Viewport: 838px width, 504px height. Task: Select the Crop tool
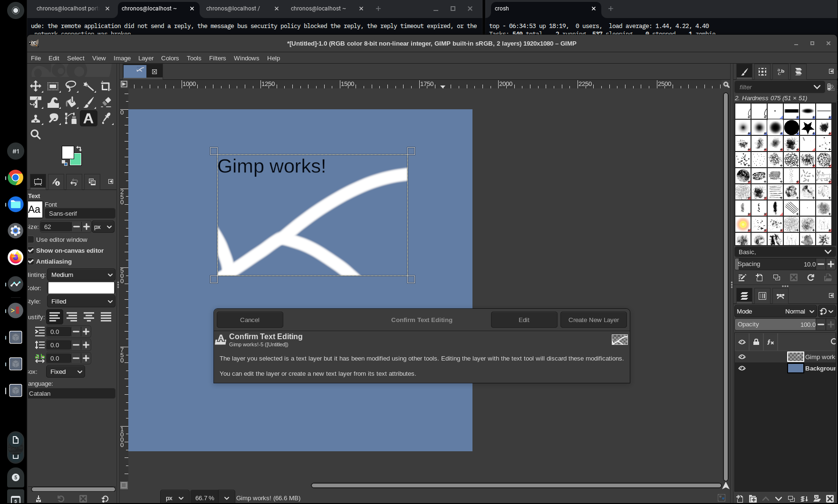click(x=106, y=86)
